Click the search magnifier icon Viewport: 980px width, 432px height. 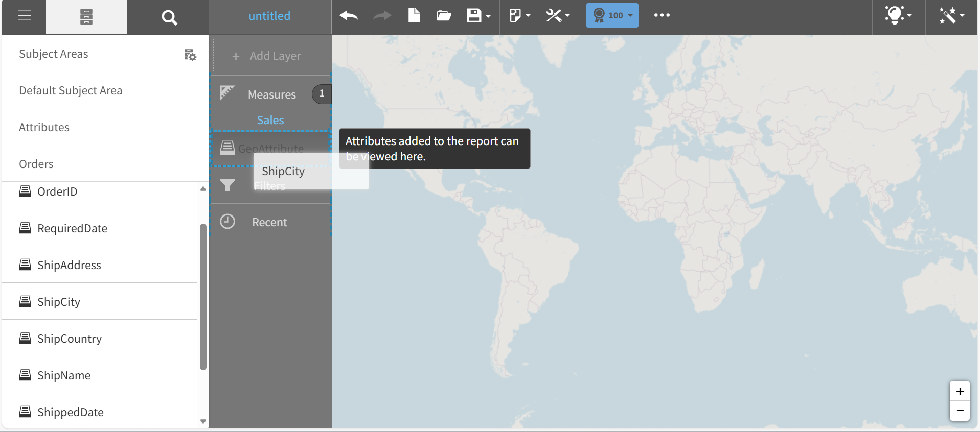click(169, 18)
